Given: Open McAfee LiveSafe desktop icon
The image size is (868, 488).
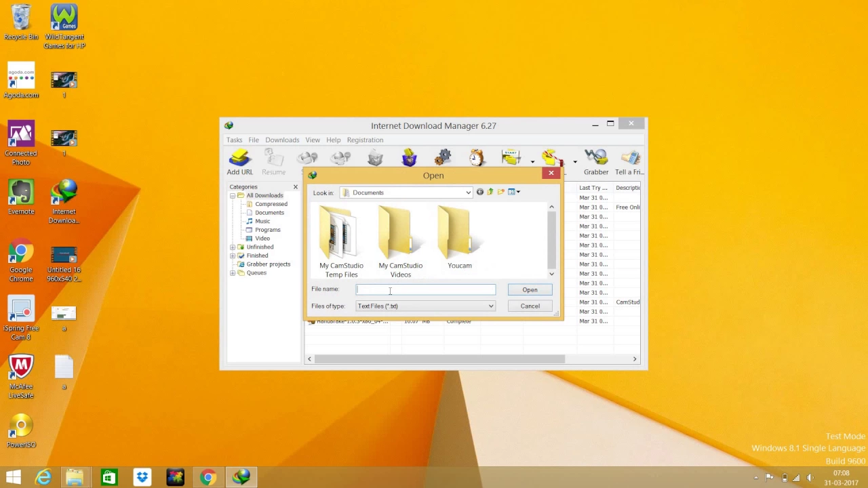Looking at the screenshot, I should point(21,377).
